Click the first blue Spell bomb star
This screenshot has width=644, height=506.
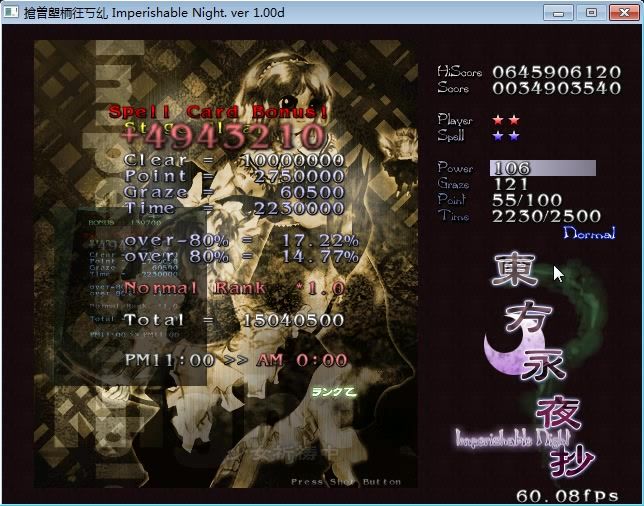498,136
